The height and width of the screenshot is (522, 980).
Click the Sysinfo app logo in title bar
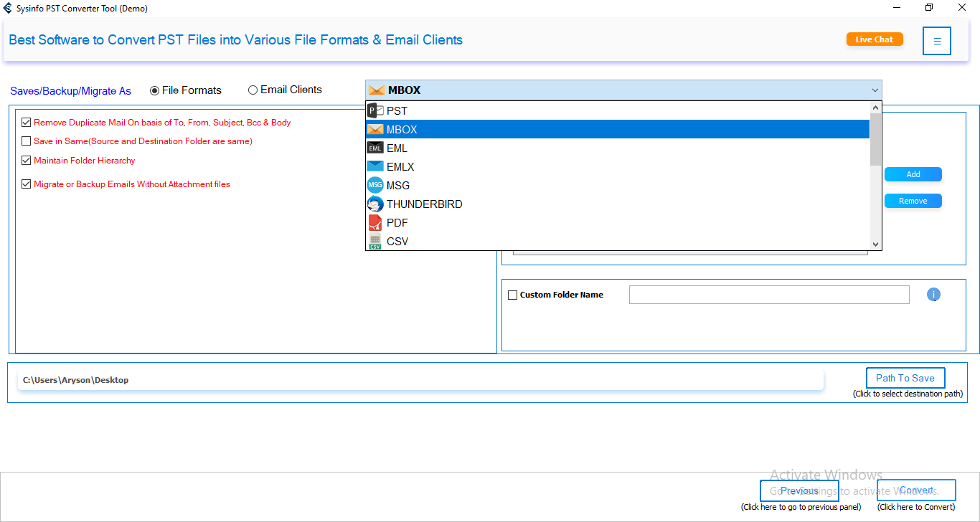pyautogui.click(x=8, y=8)
